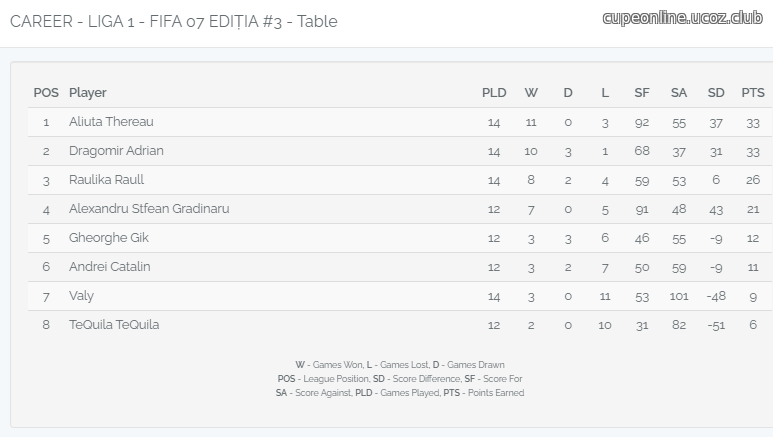Image resolution: width=773 pixels, height=437 pixels.
Task: Click Alexandru Stfean Gradinaru's name
Action: [x=149, y=209]
